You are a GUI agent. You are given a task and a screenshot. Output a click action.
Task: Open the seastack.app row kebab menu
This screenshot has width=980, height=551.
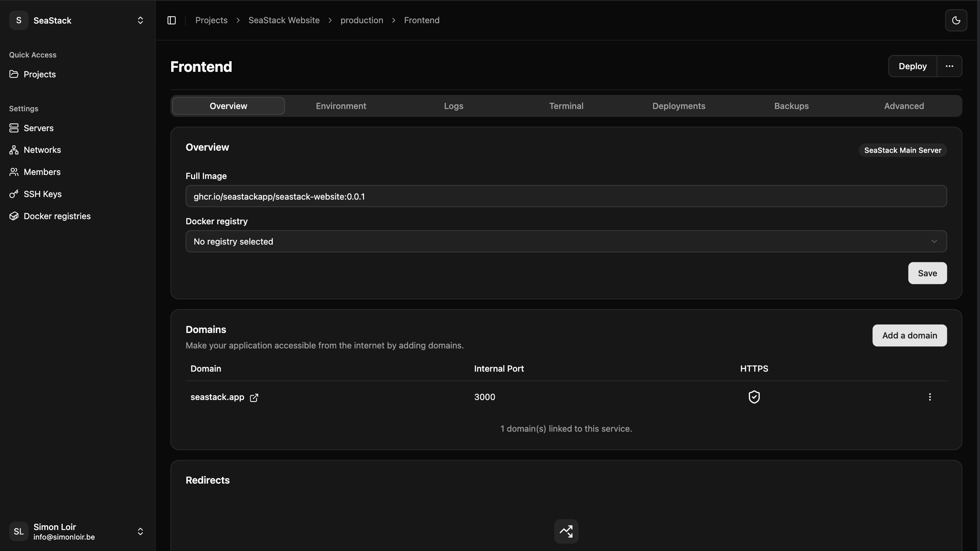[930, 397]
